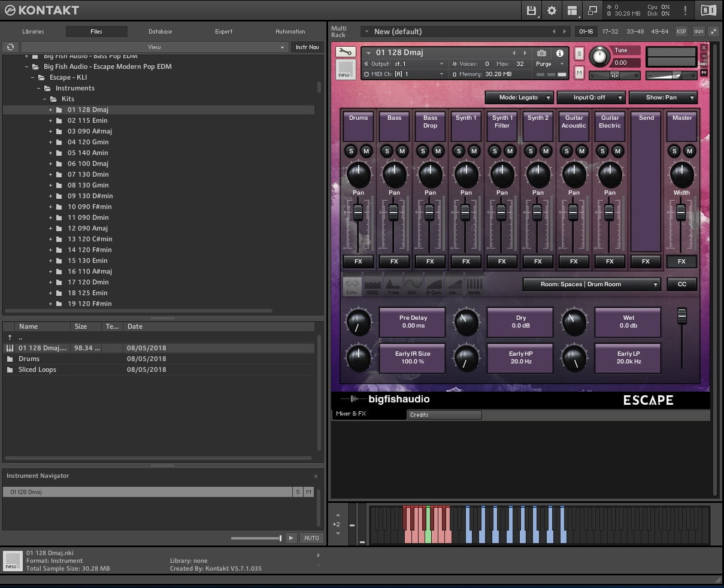Open the Credits tab
This screenshot has width=724, height=588.
(444, 414)
